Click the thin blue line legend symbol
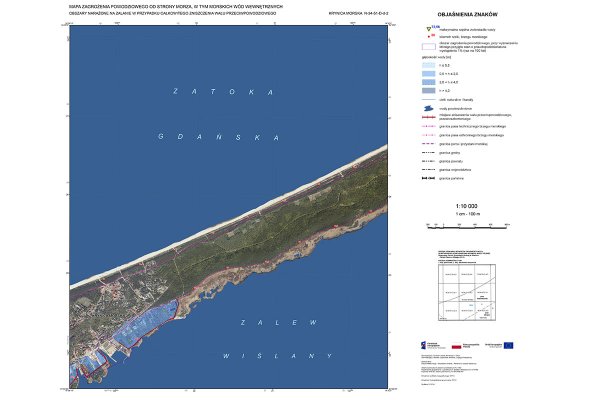Image resolution: width=600 pixels, height=400 pixels. (x=429, y=100)
